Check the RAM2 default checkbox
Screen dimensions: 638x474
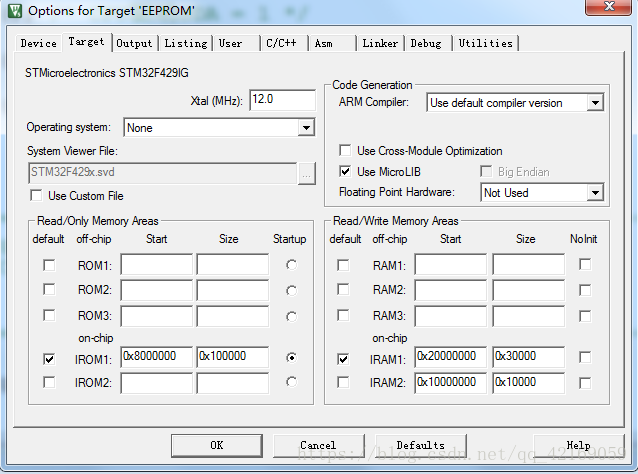[343, 289]
